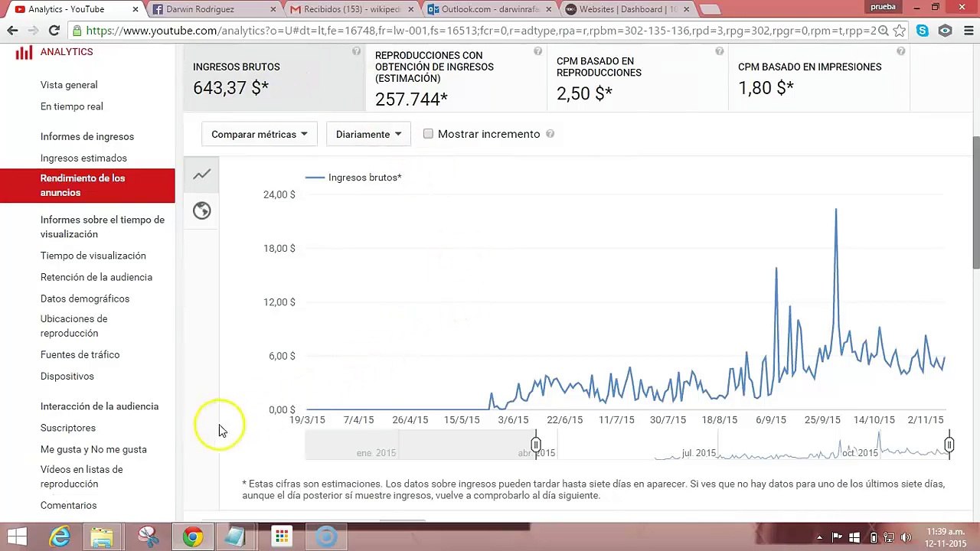Open the Diariamente granularity dropdown

click(369, 134)
